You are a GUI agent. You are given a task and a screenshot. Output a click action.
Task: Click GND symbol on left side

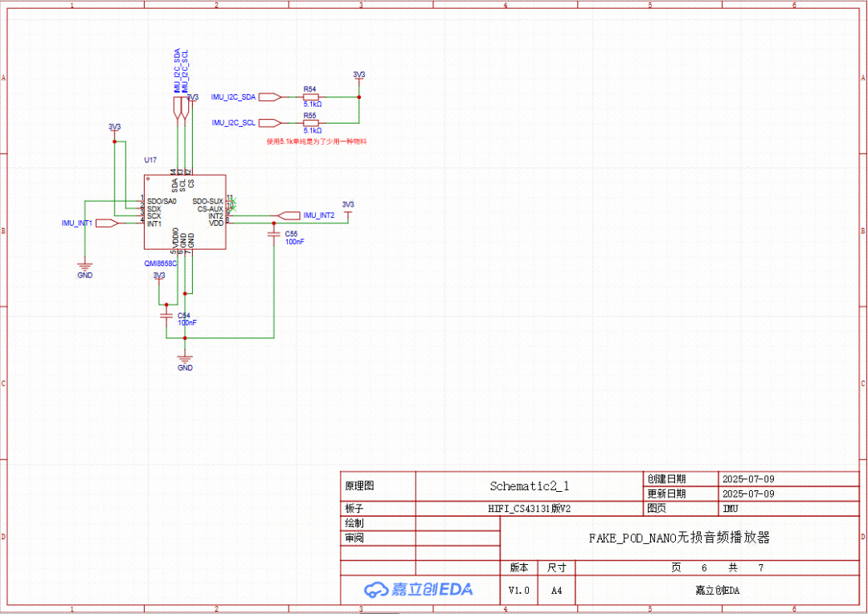84,266
